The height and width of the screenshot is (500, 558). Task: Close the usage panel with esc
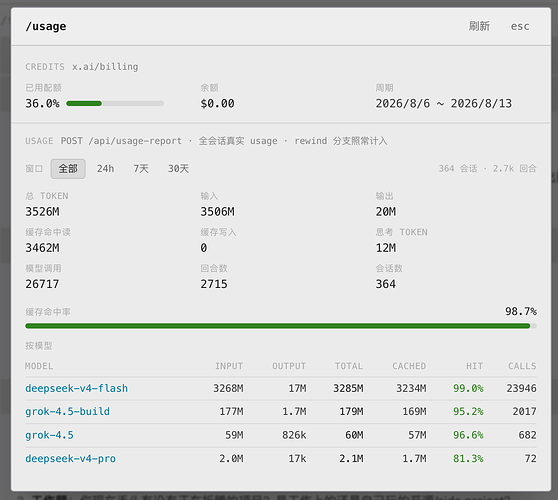click(x=520, y=26)
